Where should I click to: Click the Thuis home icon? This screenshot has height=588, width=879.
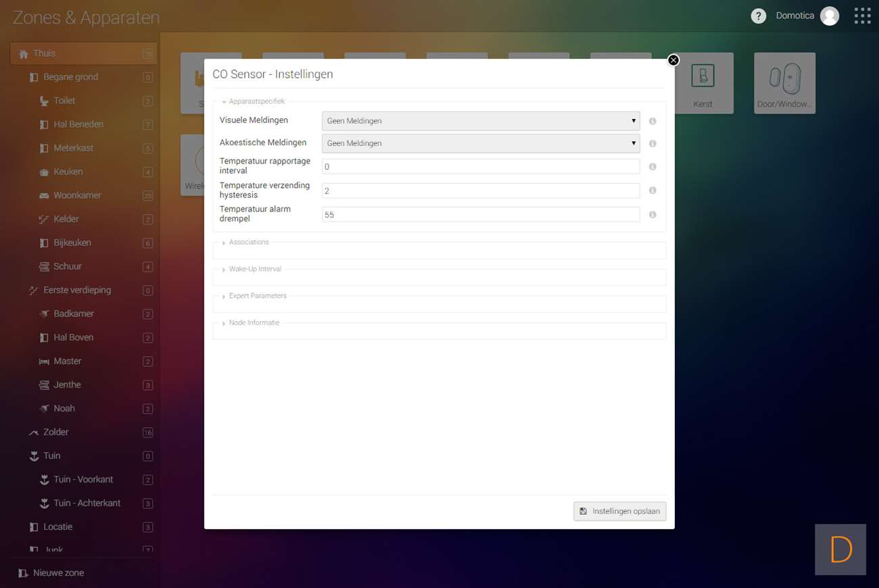pos(24,54)
